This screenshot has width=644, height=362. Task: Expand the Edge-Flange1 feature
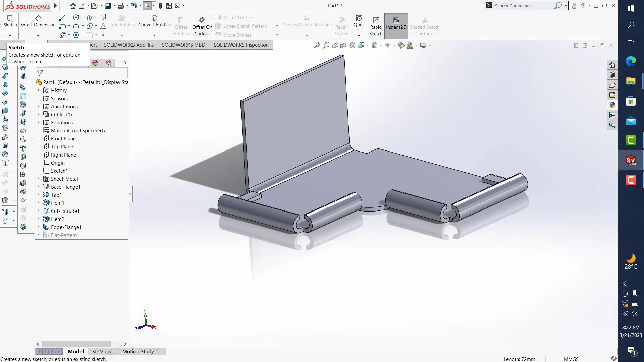click(38, 227)
